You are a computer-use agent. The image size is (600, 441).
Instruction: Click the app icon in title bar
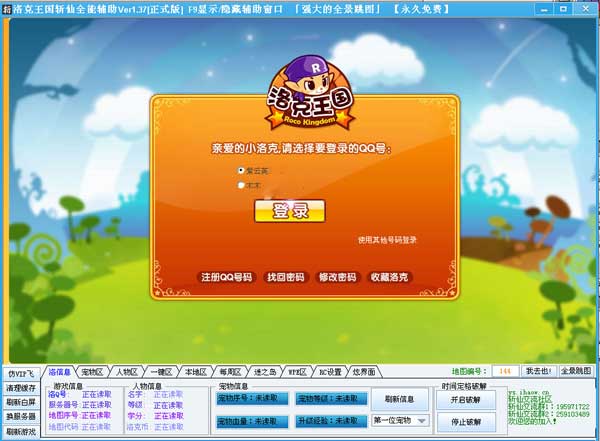coord(7,9)
